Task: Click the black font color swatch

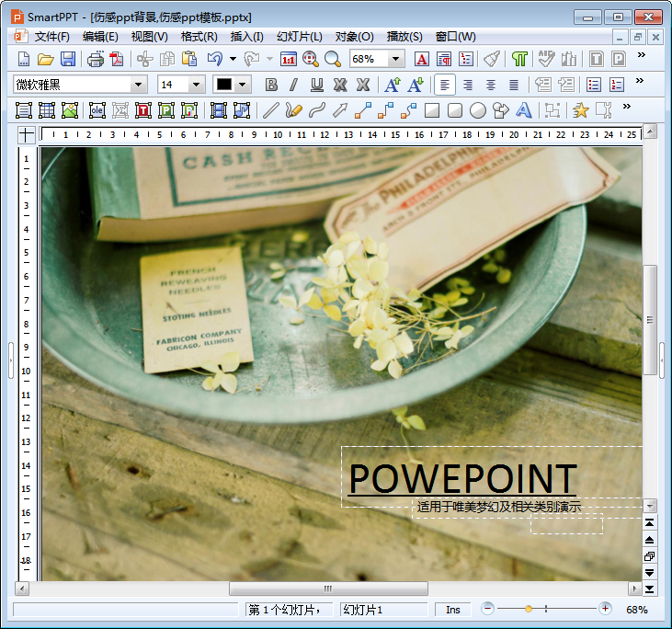Action: pyautogui.click(x=224, y=85)
